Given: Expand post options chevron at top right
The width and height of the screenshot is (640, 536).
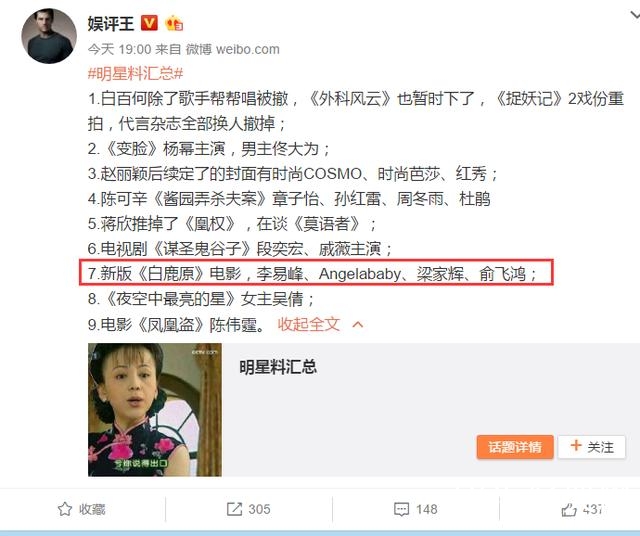Looking at the screenshot, I should coord(635,15).
